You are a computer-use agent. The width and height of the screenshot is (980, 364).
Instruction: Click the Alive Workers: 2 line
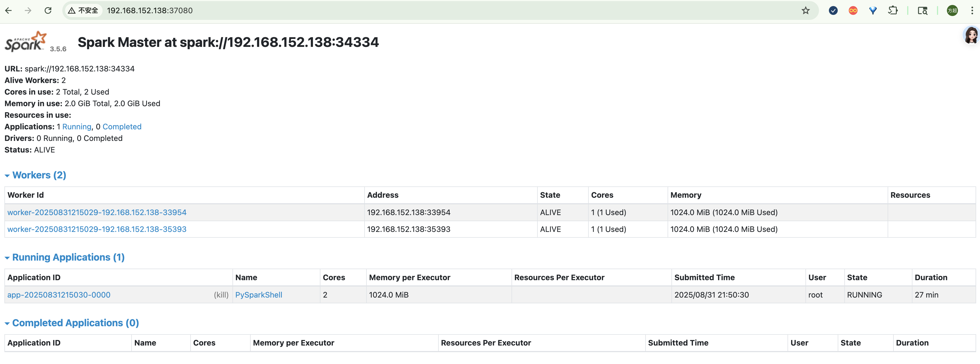[x=35, y=80]
